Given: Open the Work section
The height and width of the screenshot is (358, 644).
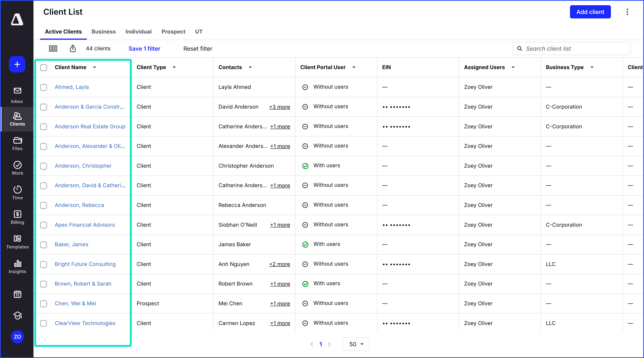Looking at the screenshot, I should pos(17,168).
